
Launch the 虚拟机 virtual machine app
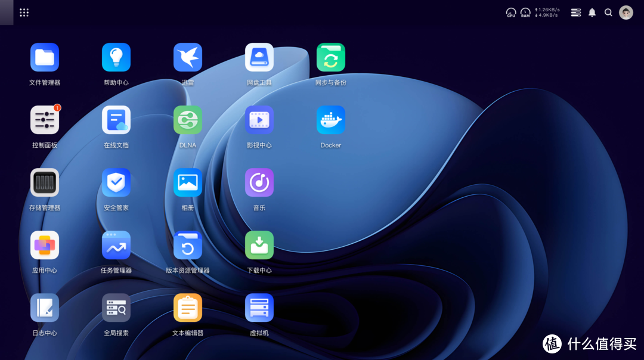tap(259, 308)
